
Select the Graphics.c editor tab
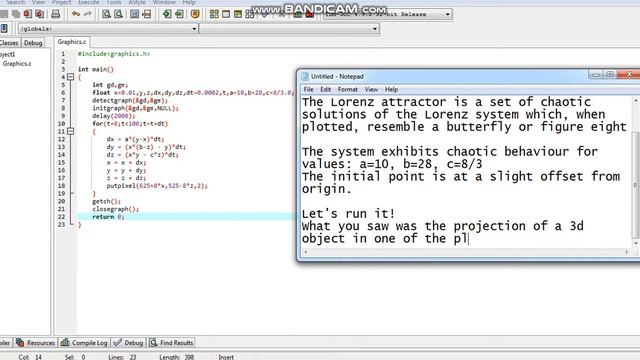[x=72, y=42]
